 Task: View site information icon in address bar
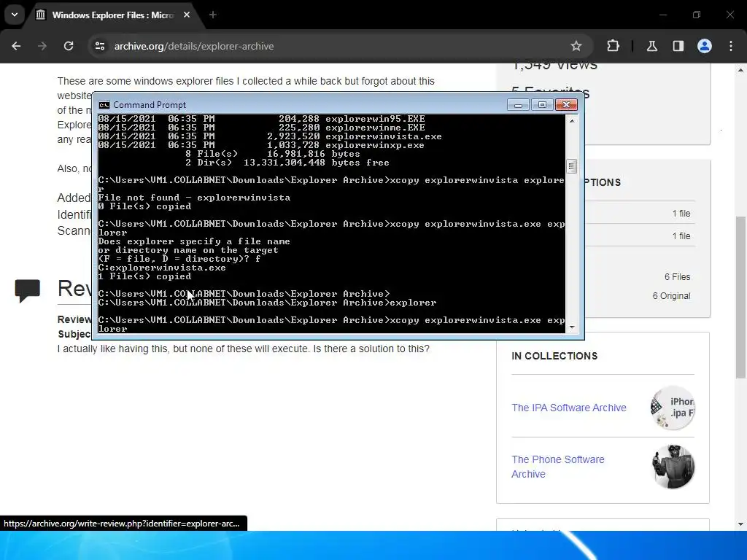99,46
